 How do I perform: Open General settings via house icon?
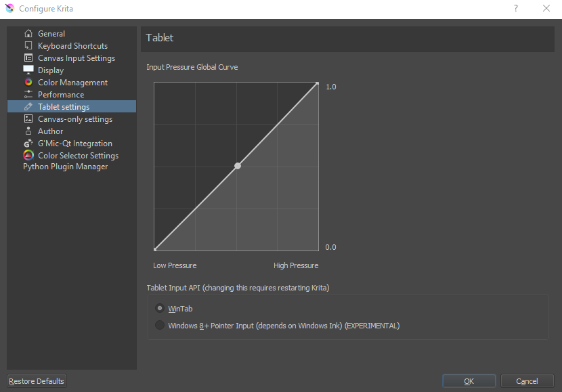click(x=28, y=34)
